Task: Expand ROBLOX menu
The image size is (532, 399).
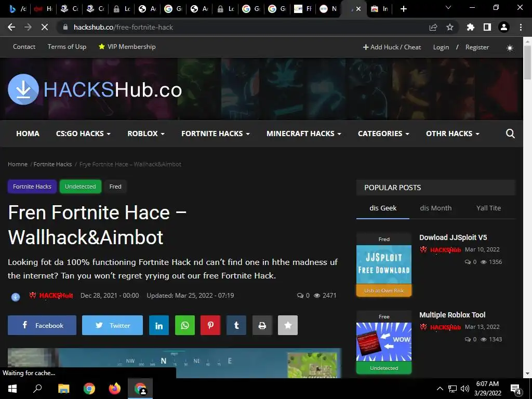Action: pyautogui.click(x=146, y=134)
